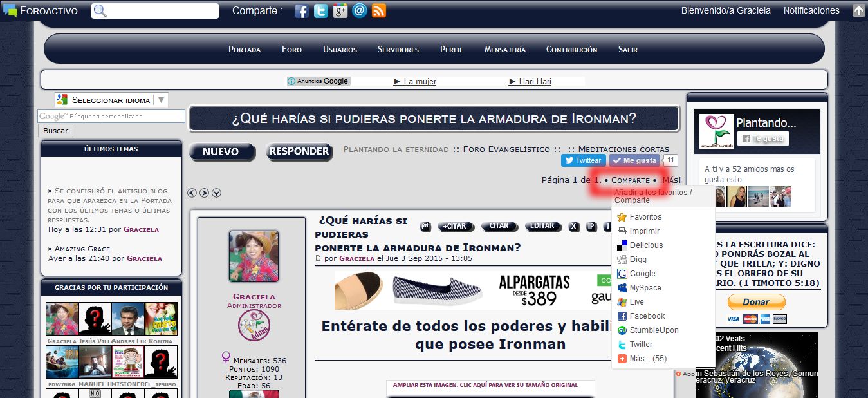
Task: Open the Amazing Grace recent topic
Action: 82,249
